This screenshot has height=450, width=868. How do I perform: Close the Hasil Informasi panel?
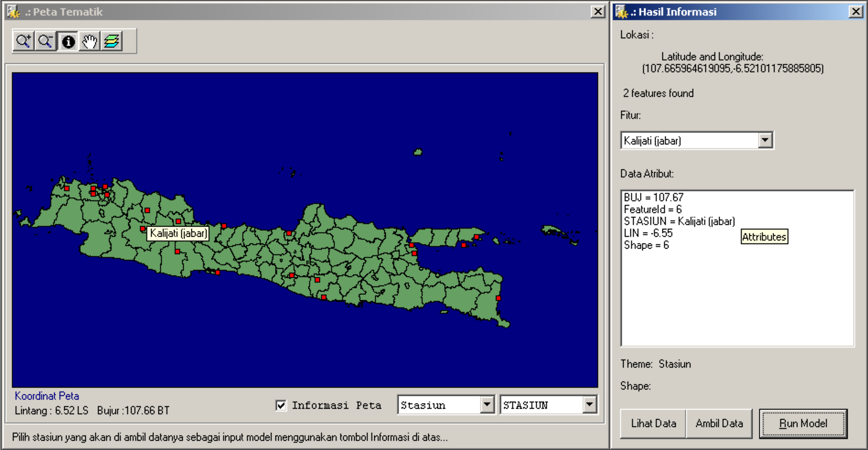point(856,11)
